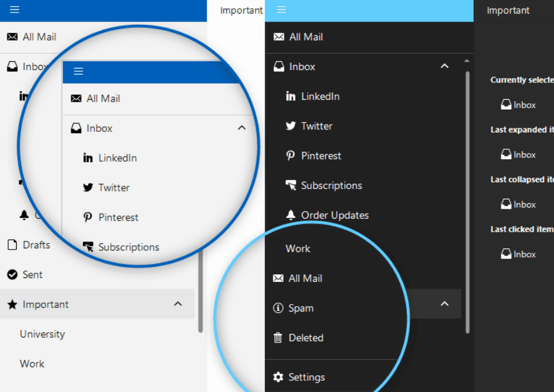Select Work inside the dark magnified circle
This screenshot has height=392, width=554.
[x=298, y=248]
